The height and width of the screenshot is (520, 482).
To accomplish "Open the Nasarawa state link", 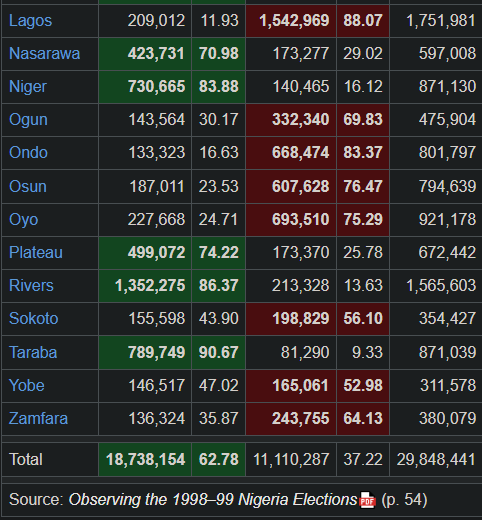I will (44, 53).
